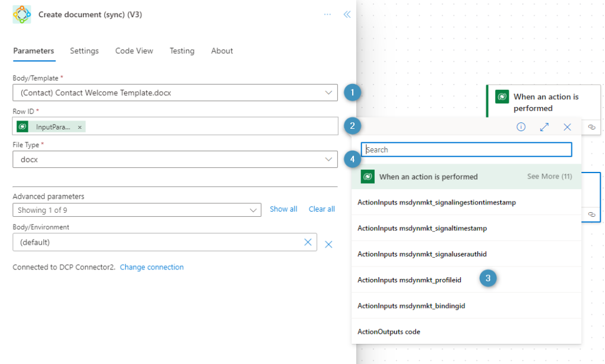The image size is (605, 364).
Task: Select the When an action is performed trigger card
Action: (544, 101)
